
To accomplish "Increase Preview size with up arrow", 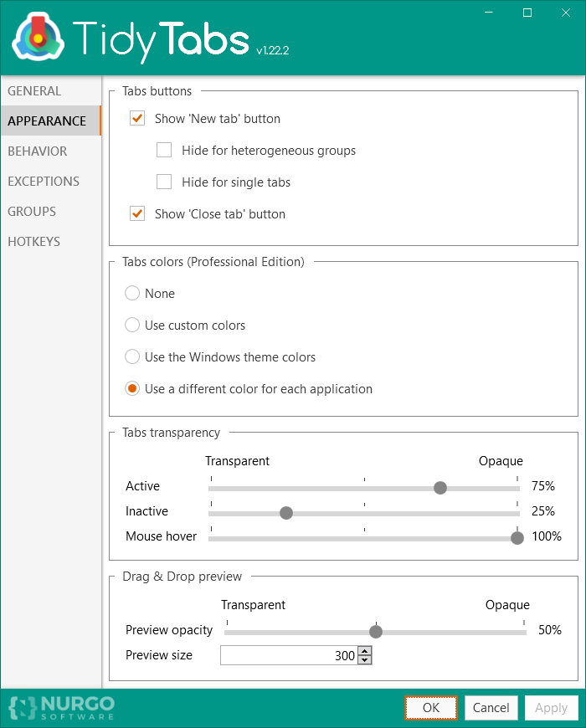I will pyautogui.click(x=365, y=651).
